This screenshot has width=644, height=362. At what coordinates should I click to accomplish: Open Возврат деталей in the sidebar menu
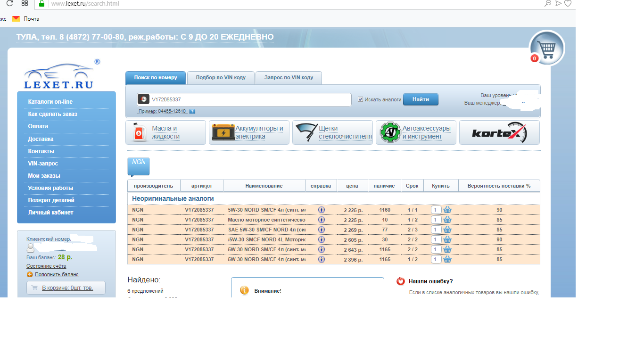(x=51, y=200)
